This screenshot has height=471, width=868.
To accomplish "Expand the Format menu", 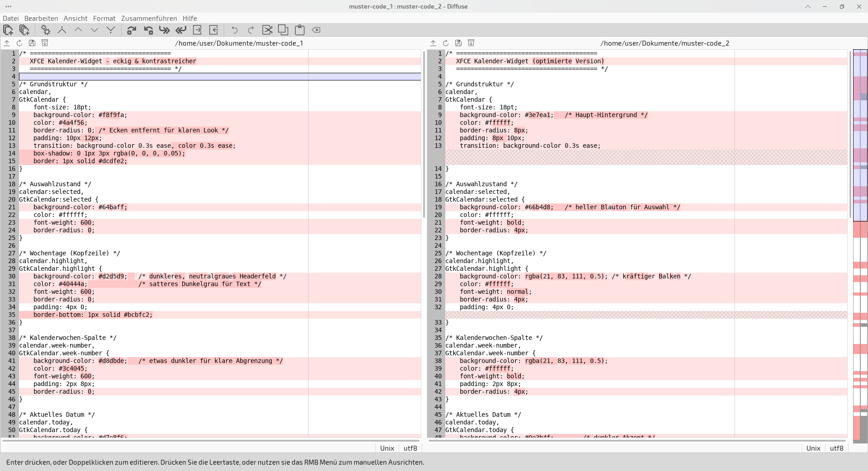I will click(104, 19).
